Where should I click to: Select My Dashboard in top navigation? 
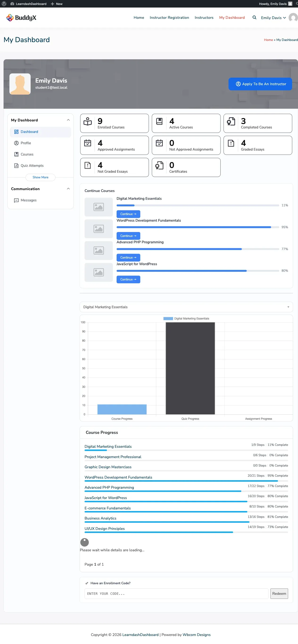[232, 17]
